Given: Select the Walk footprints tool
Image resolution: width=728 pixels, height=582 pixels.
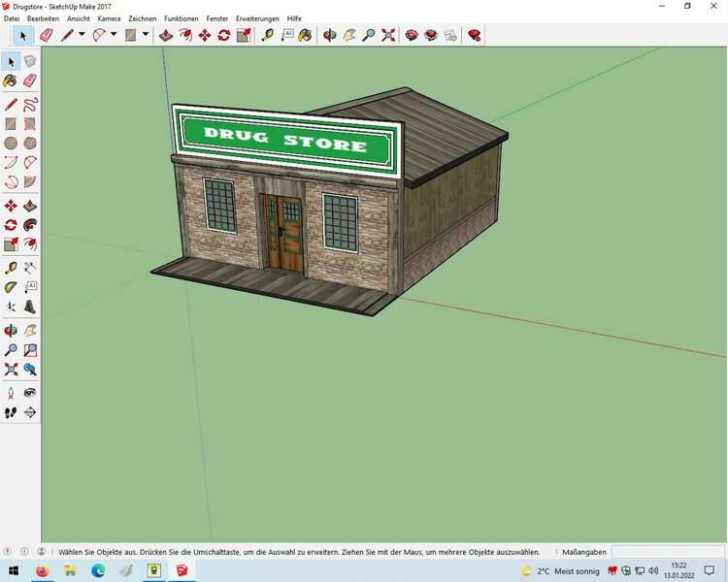Looking at the screenshot, I should coord(11,412).
